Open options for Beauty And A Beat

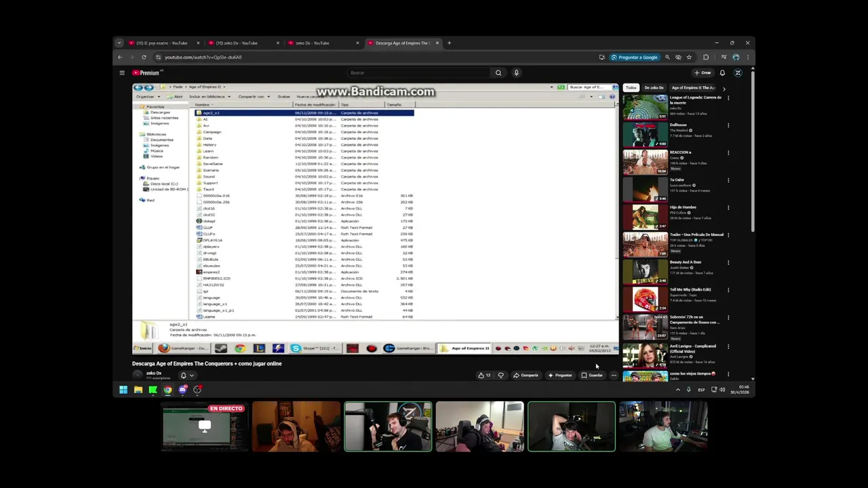(x=728, y=262)
